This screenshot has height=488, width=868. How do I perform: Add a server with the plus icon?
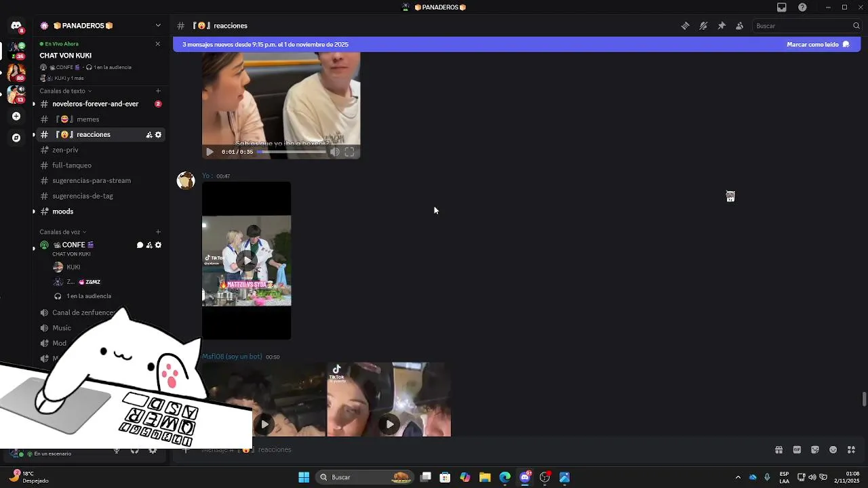(16, 116)
